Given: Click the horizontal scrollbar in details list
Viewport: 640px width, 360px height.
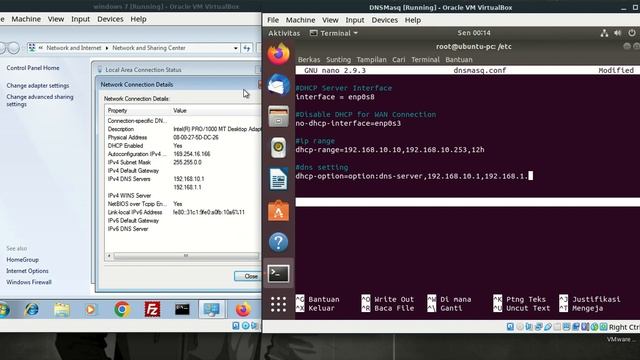Looking at the screenshot, I should (186, 256).
